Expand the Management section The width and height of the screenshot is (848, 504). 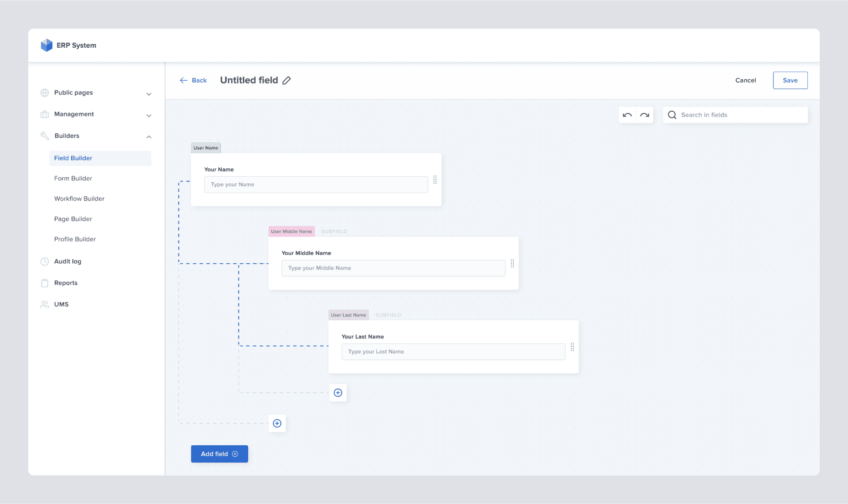pyautogui.click(x=149, y=115)
